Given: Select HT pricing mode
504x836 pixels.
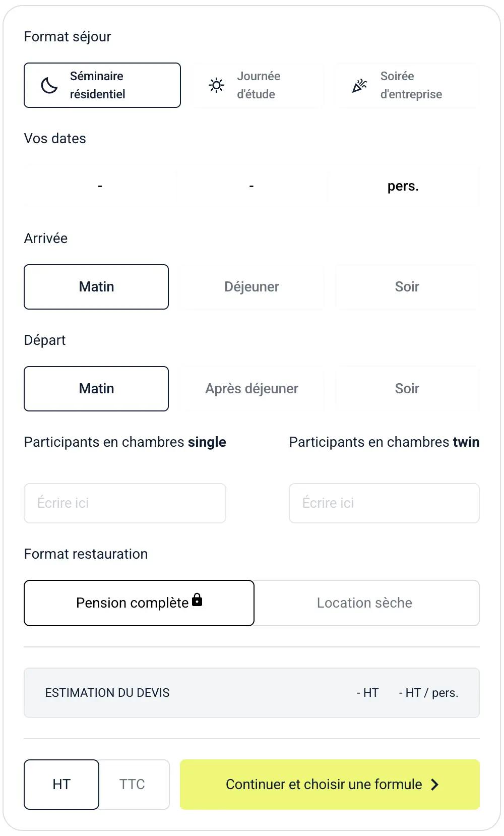Looking at the screenshot, I should 61,785.
